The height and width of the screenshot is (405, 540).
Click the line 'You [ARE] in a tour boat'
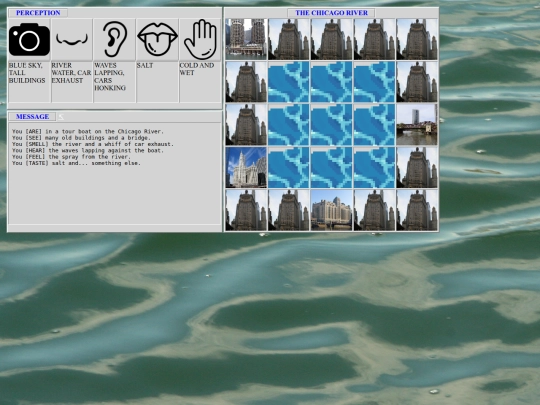pos(88,132)
